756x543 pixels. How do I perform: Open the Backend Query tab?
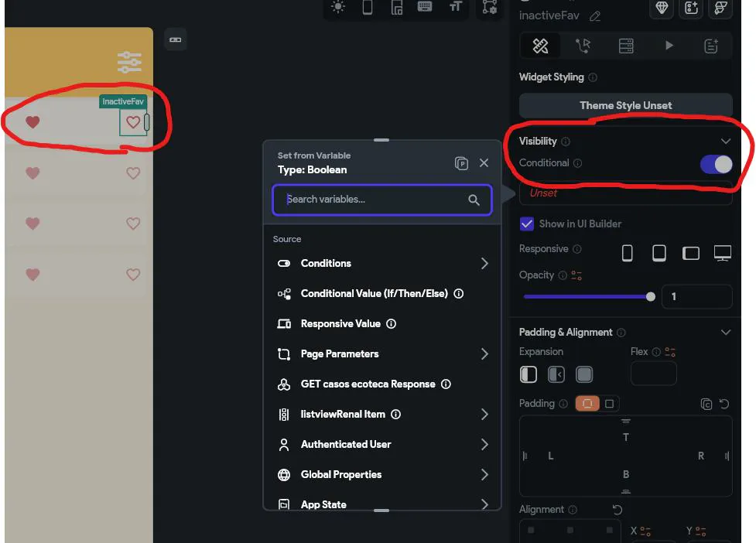tap(626, 46)
